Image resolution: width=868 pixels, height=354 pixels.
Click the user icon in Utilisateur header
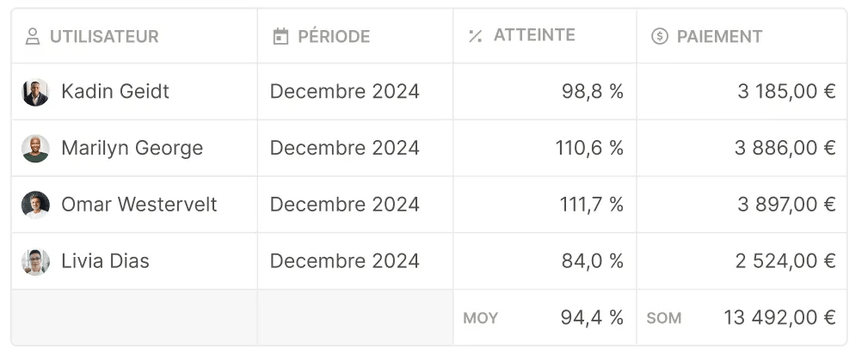tap(33, 36)
